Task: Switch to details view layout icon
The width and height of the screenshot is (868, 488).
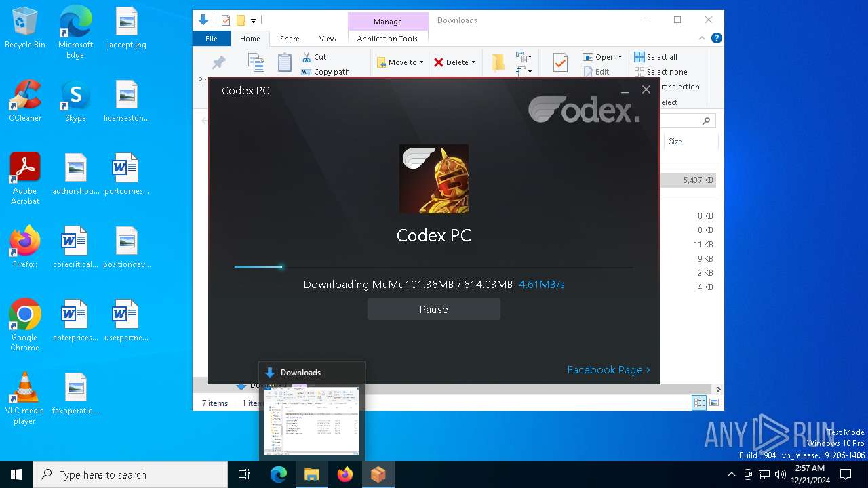Action: 699,403
